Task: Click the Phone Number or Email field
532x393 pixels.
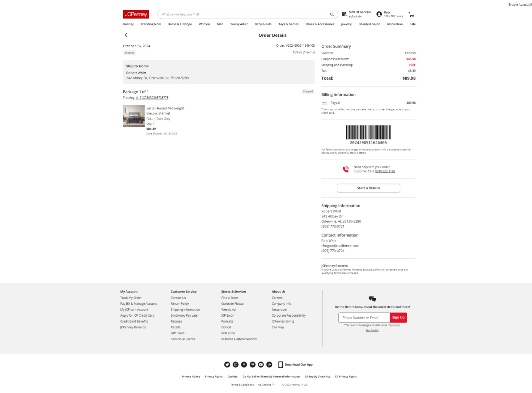Action: coord(364,318)
